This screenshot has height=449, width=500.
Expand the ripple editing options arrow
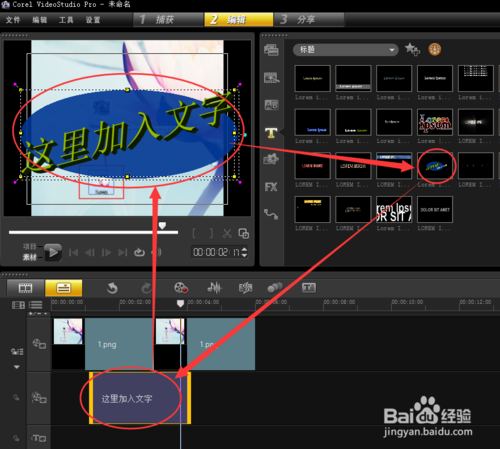(17, 367)
